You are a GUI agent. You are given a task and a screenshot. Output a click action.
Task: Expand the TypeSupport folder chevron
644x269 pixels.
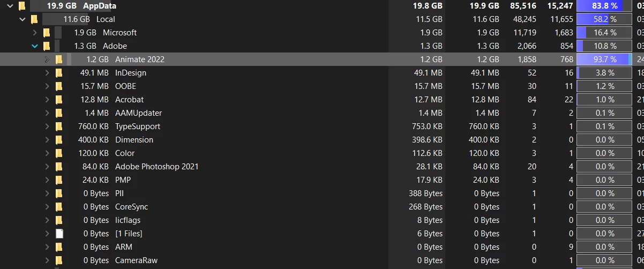click(47, 126)
